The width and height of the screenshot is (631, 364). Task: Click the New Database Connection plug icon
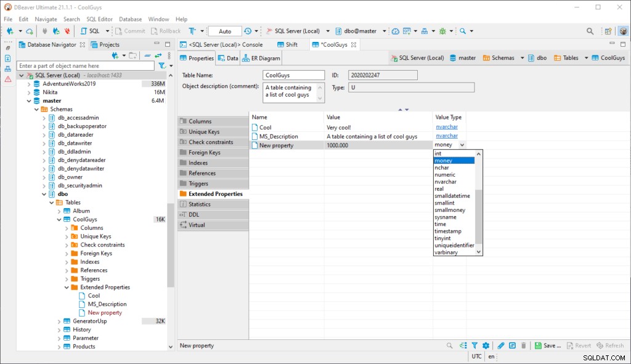click(x=10, y=31)
